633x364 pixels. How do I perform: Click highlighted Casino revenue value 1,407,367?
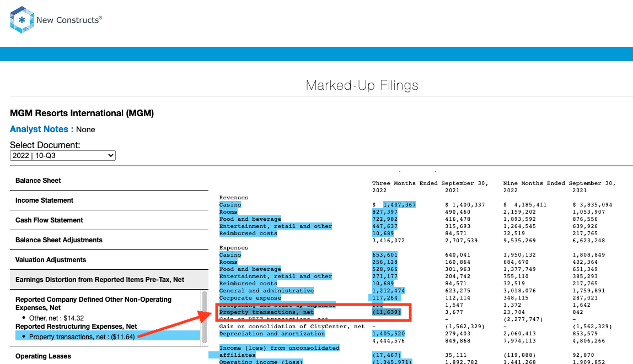[399, 205]
